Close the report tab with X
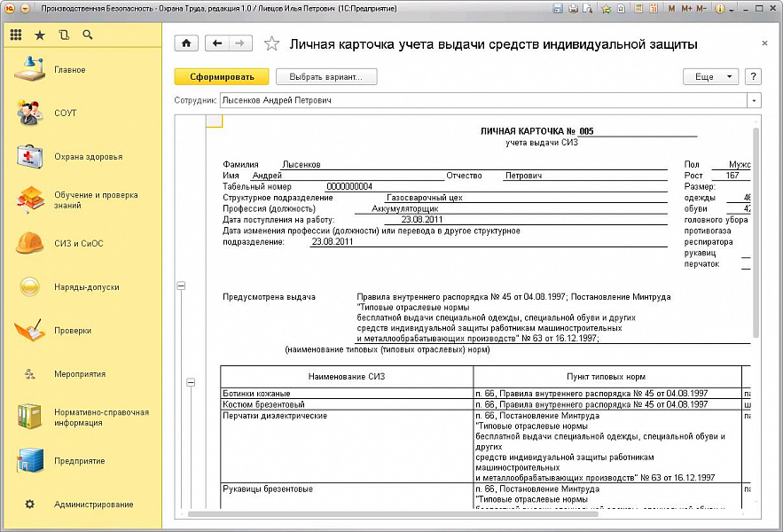The width and height of the screenshot is (783, 532). 764,43
